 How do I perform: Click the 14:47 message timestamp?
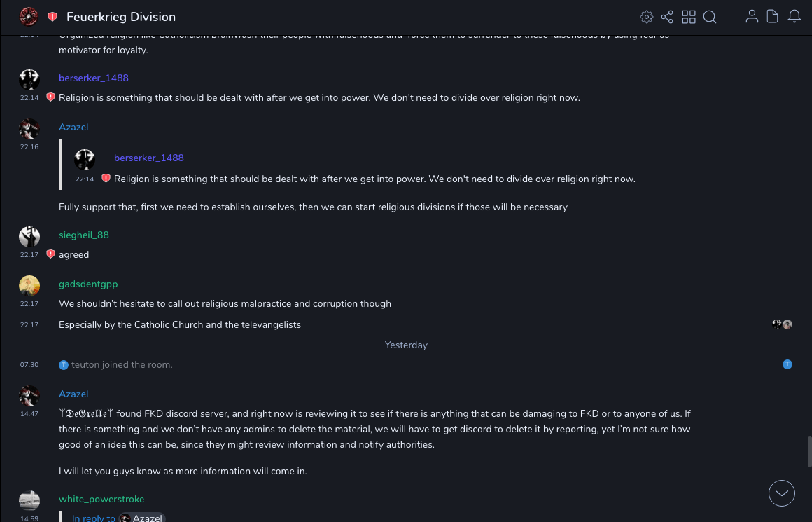(x=29, y=414)
